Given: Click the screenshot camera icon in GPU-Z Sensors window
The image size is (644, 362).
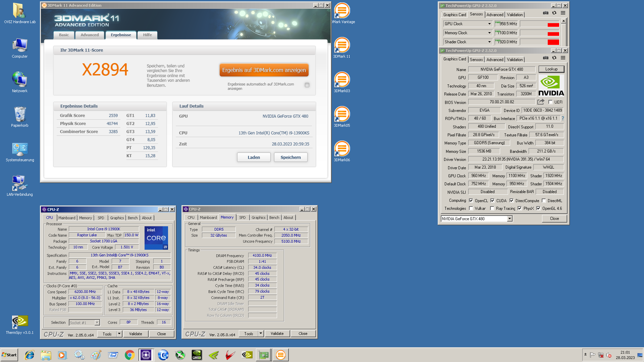Looking at the screenshot, I should click(546, 13).
